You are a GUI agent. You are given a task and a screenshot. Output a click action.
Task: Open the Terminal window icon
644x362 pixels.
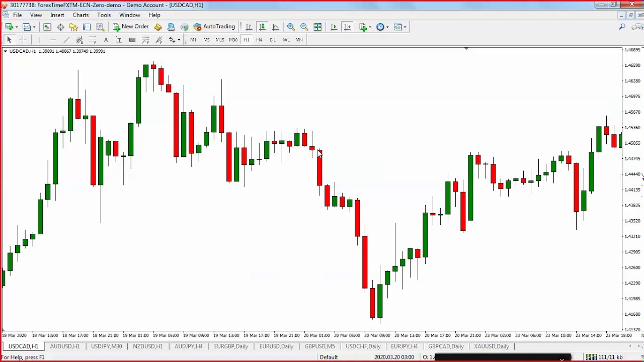[87, 27]
